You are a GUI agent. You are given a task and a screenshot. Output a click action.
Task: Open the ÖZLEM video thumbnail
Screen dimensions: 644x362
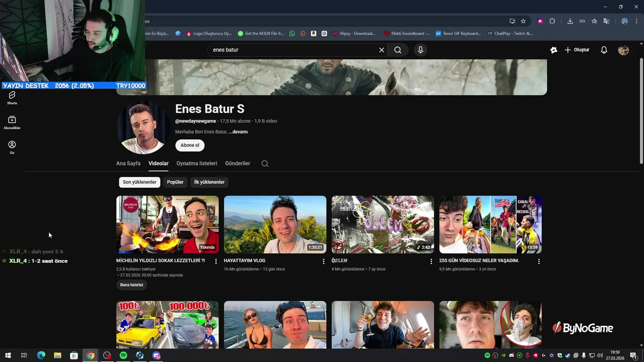pyautogui.click(x=383, y=225)
